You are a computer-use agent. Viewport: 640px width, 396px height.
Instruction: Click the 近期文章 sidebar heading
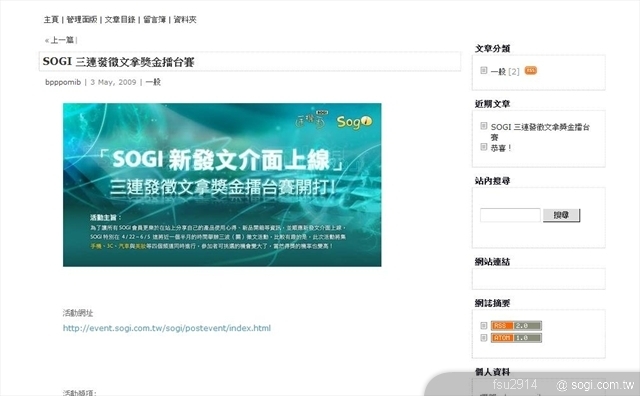point(492,104)
